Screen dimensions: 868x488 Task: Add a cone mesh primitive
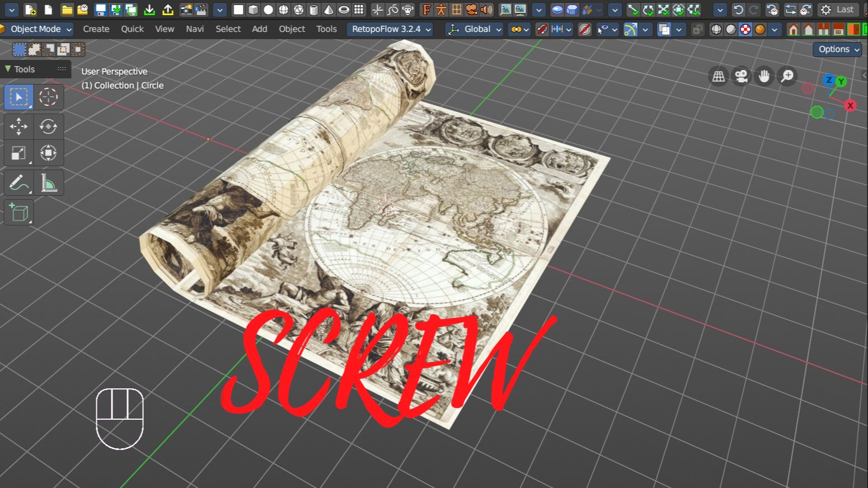pos(329,10)
